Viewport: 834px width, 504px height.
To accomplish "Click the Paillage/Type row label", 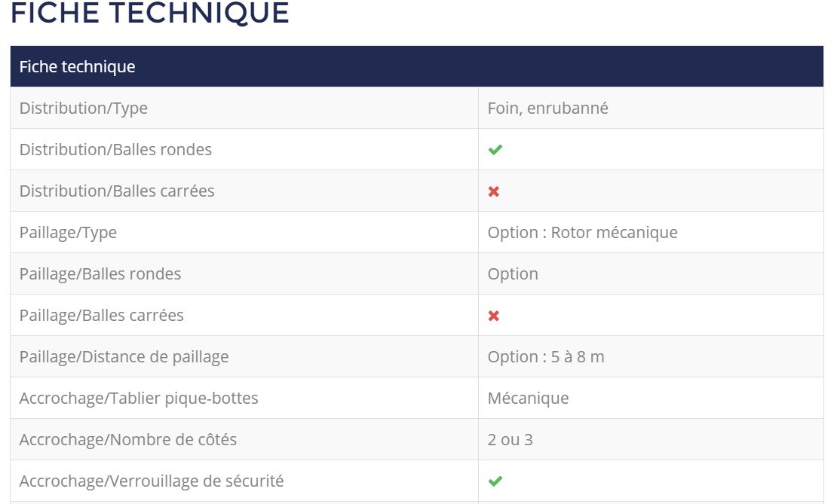I will click(x=68, y=233).
